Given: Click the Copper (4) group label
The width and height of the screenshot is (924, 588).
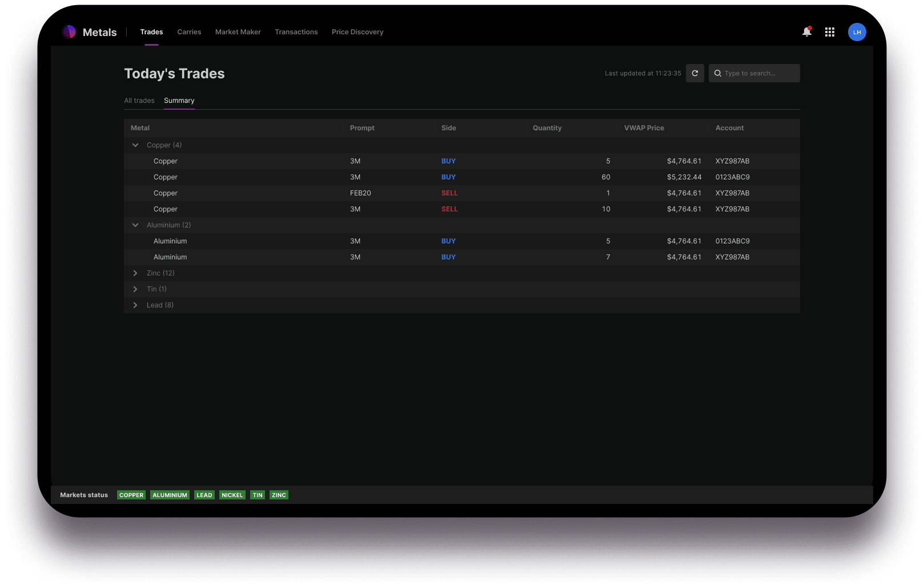Looking at the screenshot, I should tap(164, 145).
